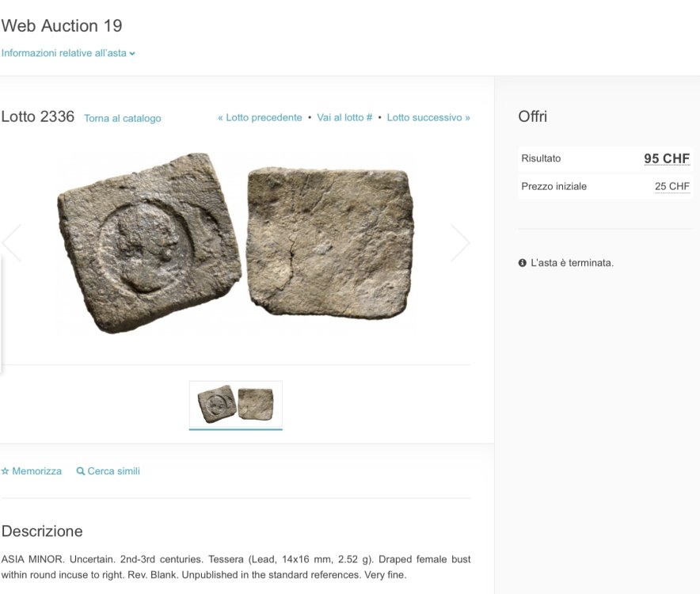Click the Cerca simili text label

pos(113,471)
